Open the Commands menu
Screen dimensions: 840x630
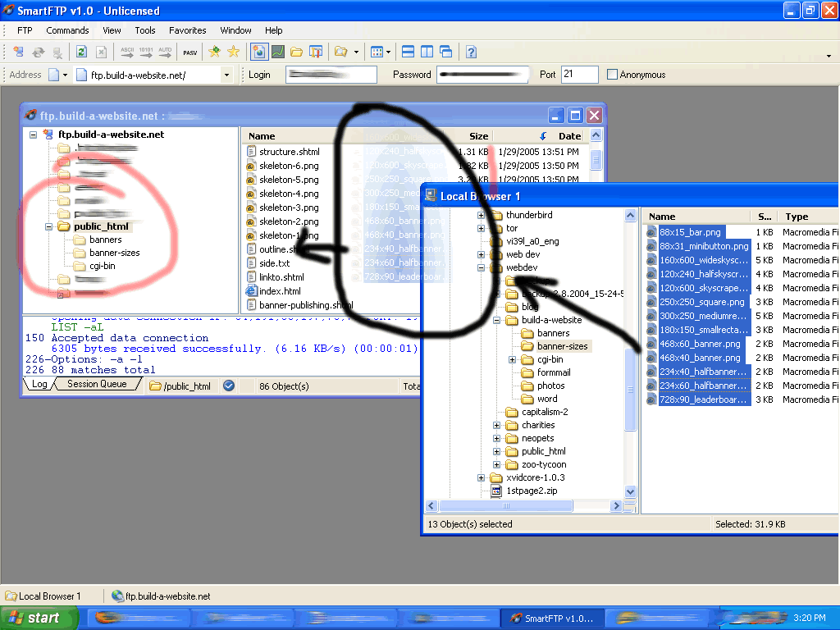67,30
